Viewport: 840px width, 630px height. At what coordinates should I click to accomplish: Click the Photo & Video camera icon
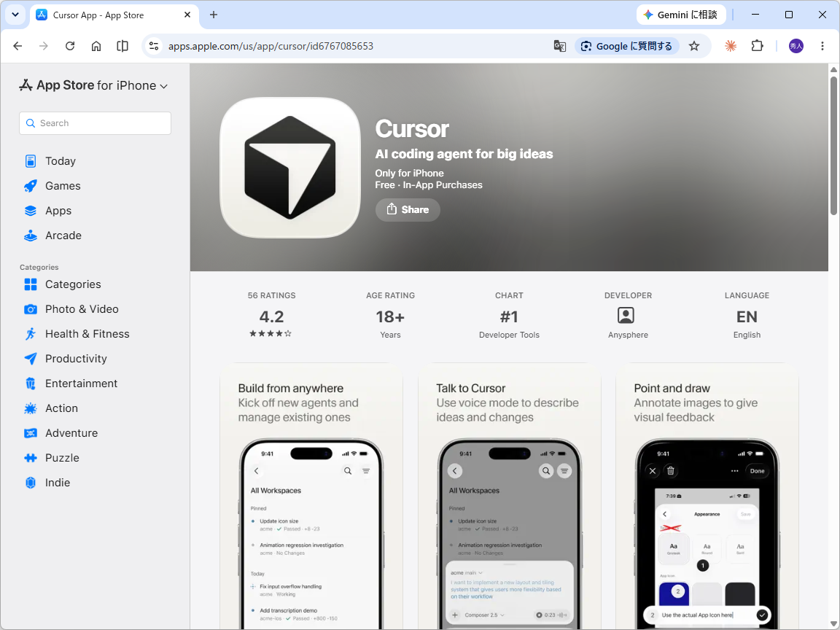coord(31,309)
